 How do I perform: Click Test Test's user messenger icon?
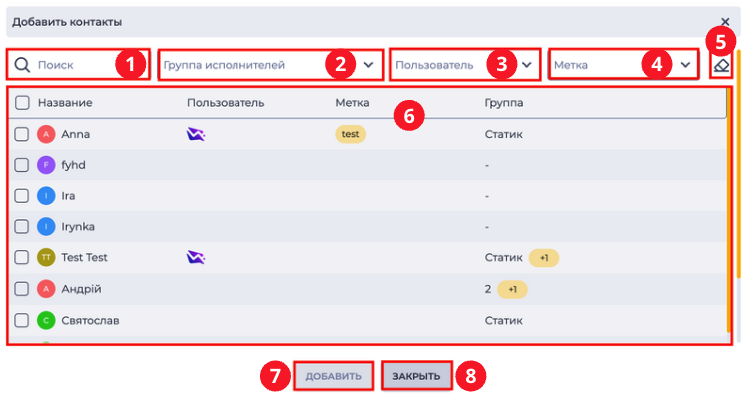click(196, 258)
